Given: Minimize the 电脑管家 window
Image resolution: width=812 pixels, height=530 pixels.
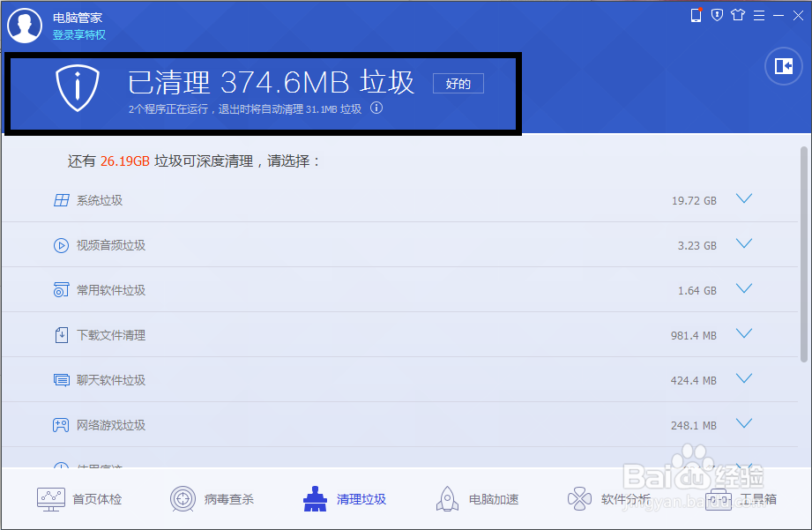Looking at the screenshot, I should pyautogui.click(x=778, y=16).
